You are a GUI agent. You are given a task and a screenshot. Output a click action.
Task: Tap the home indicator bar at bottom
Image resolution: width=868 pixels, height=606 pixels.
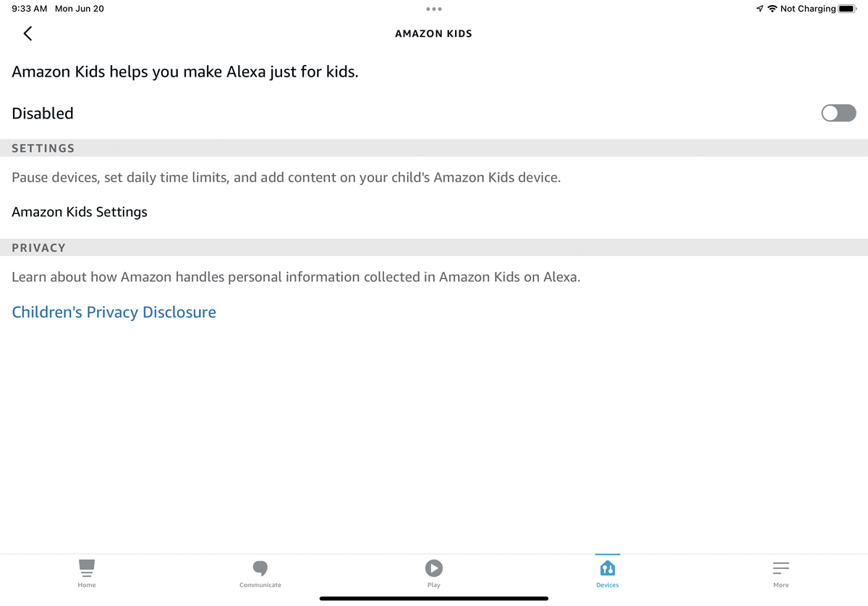pyautogui.click(x=433, y=598)
